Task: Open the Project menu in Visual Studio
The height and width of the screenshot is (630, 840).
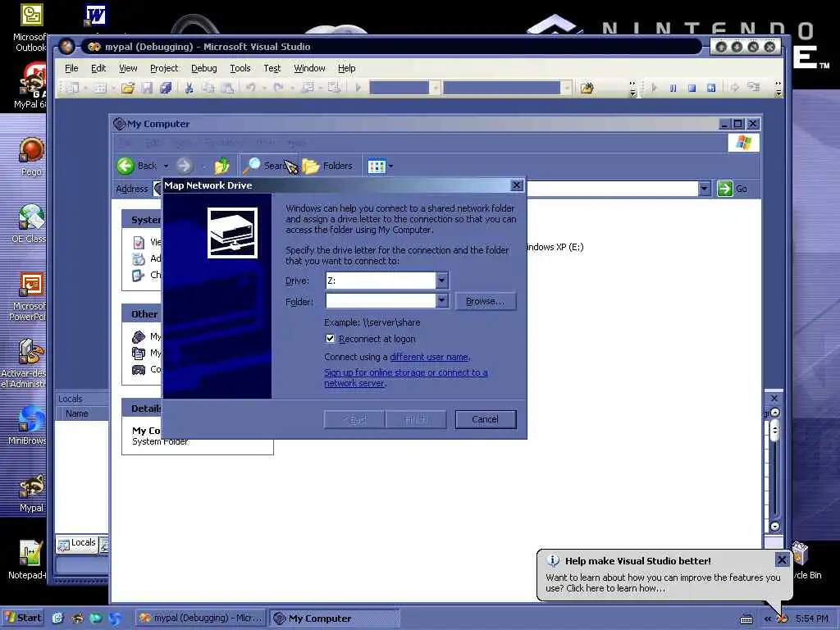Action: [164, 69]
